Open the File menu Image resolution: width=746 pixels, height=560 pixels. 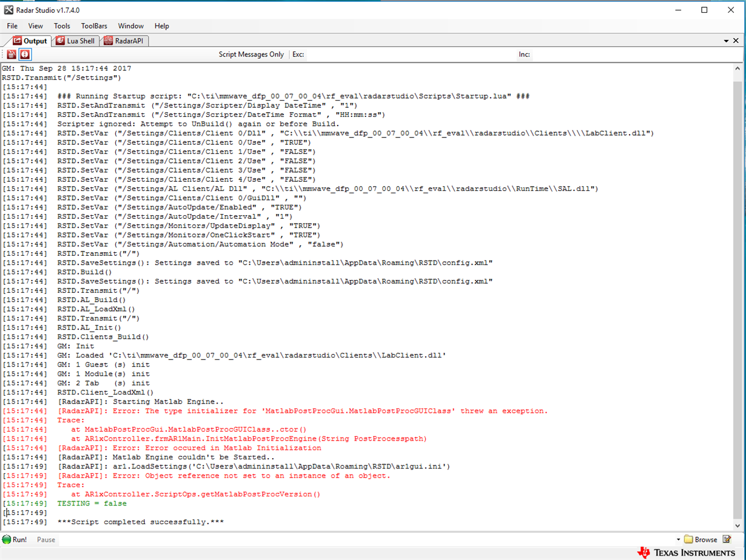[x=12, y=26]
